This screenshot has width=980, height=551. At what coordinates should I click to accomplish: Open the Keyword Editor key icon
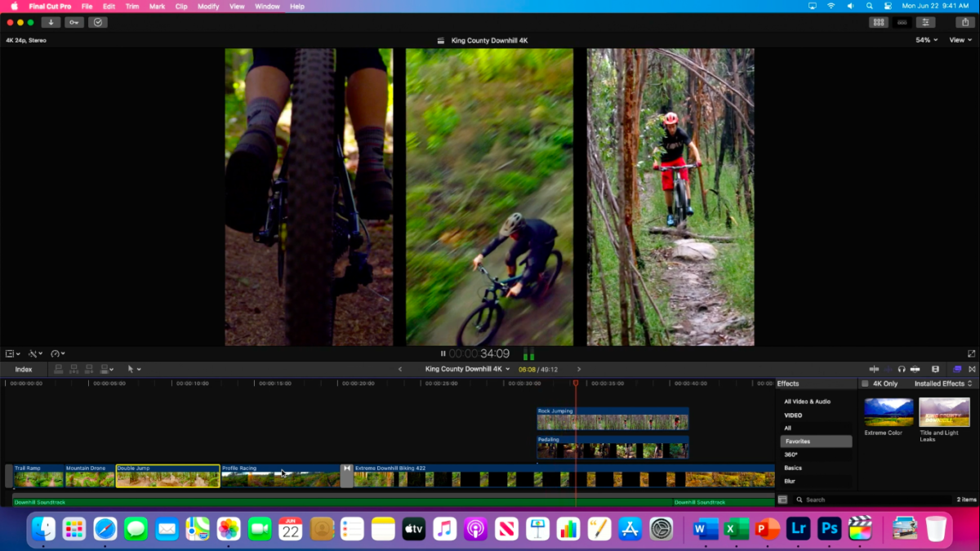click(x=74, y=22)
